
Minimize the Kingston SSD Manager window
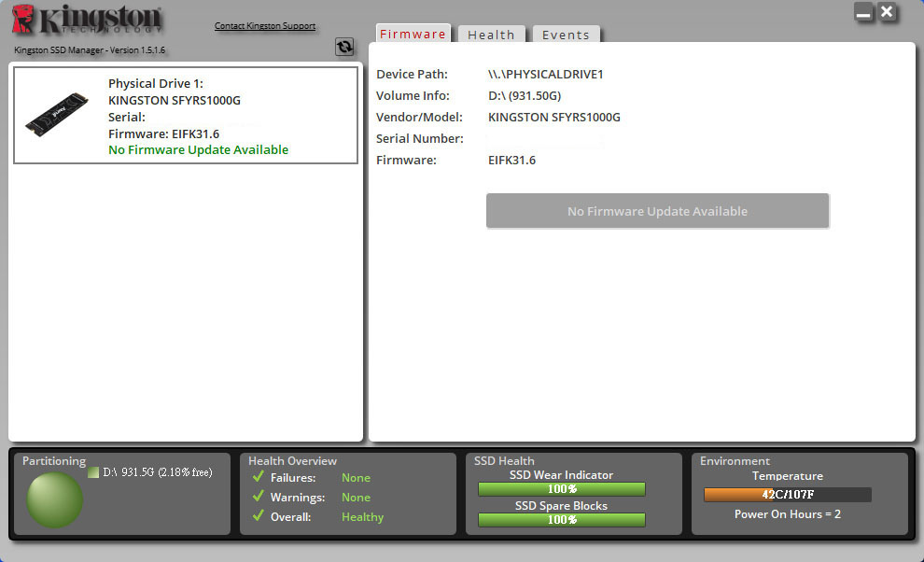click(x=864, y=12)
